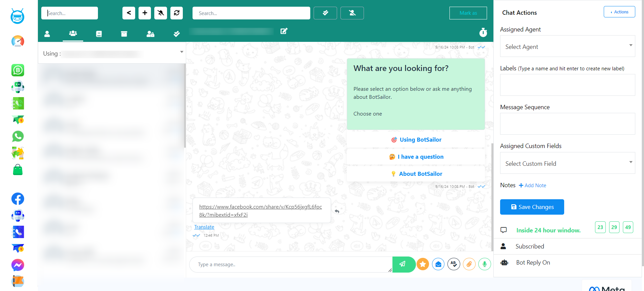
Task: Choose the I have a question option
Action: point(416,157)
